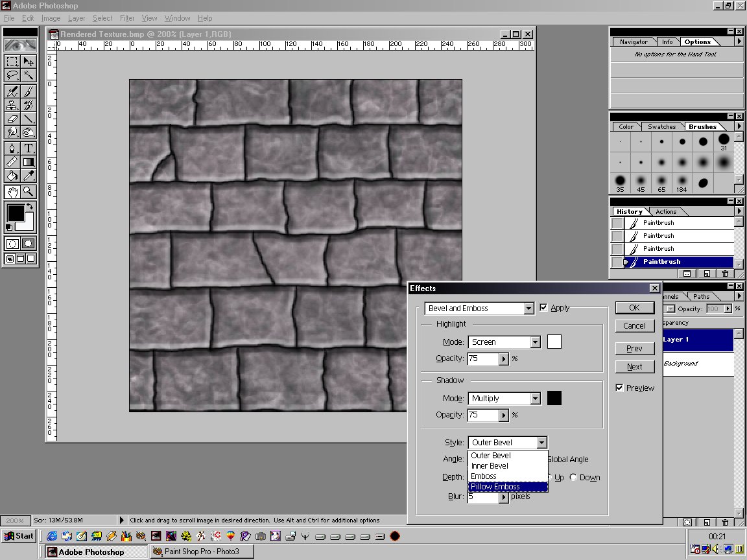Set history brush source on first Paintbrush state

pyautogui.click(x=617, y=223)
